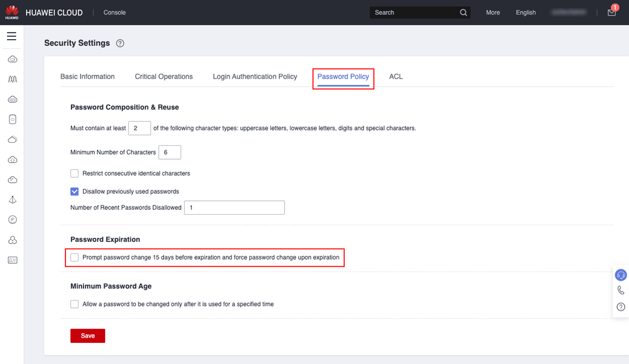The width and height of the screenshot is (629, 364).
Task: Click the phone contact icon
Action: [x=621, y=290]
